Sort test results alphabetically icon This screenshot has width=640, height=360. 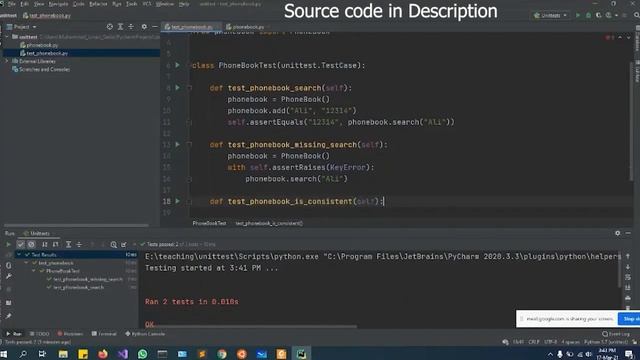click(45, 244)
